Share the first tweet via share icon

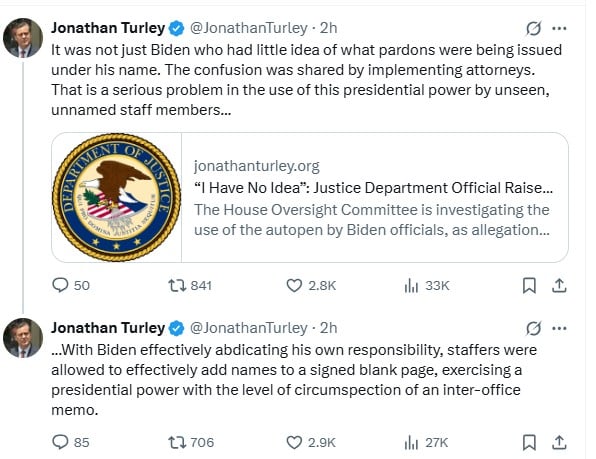coord(559,285)
